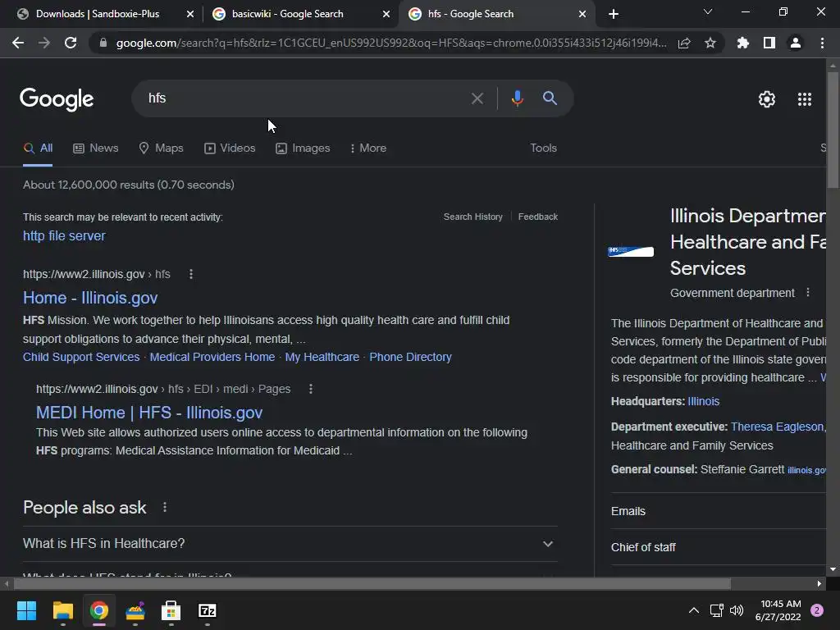
Task: Go back using the browser back arrow
Action: [x=18, y=43]
